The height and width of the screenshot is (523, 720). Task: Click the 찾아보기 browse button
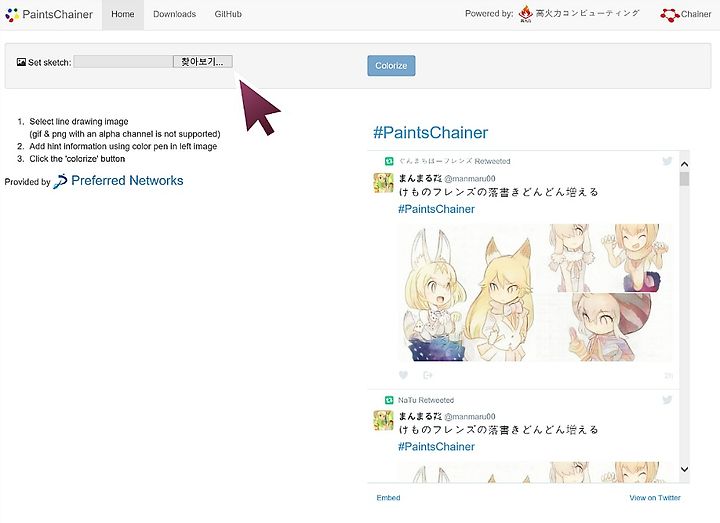[202, 62]
